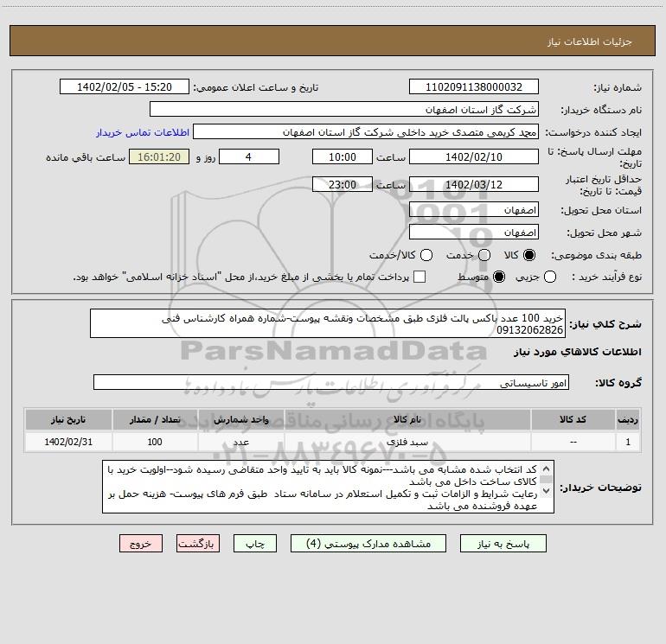
Task: Click the خروج exit button
Action: click(141, 544)
